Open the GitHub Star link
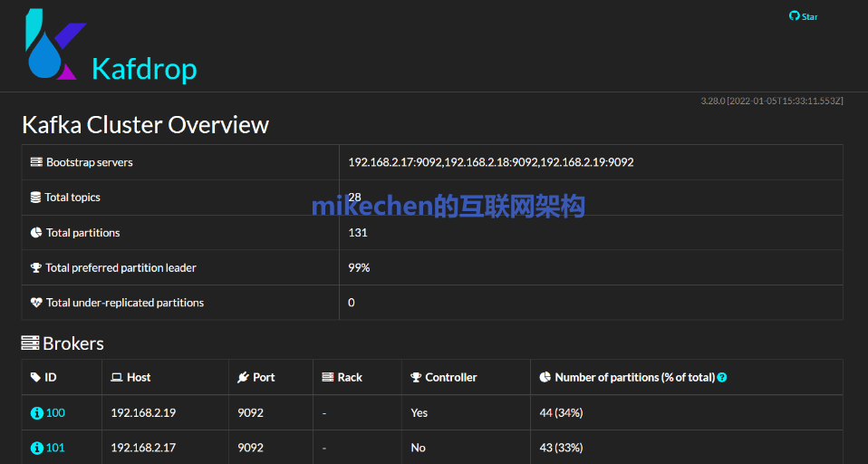Screen dimensions: 868x464 pyautogui.click(x=803, y=16)
